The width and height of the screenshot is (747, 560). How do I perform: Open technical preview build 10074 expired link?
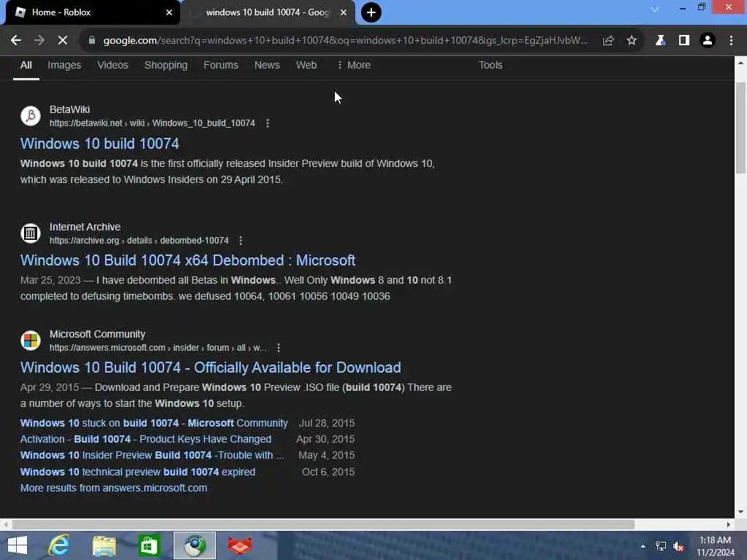[x=138, y=472]
